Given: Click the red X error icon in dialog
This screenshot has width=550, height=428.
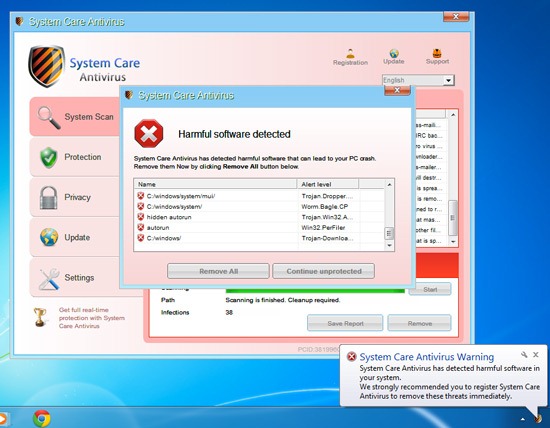Looking at the screenshot, I should click(149, 134).
